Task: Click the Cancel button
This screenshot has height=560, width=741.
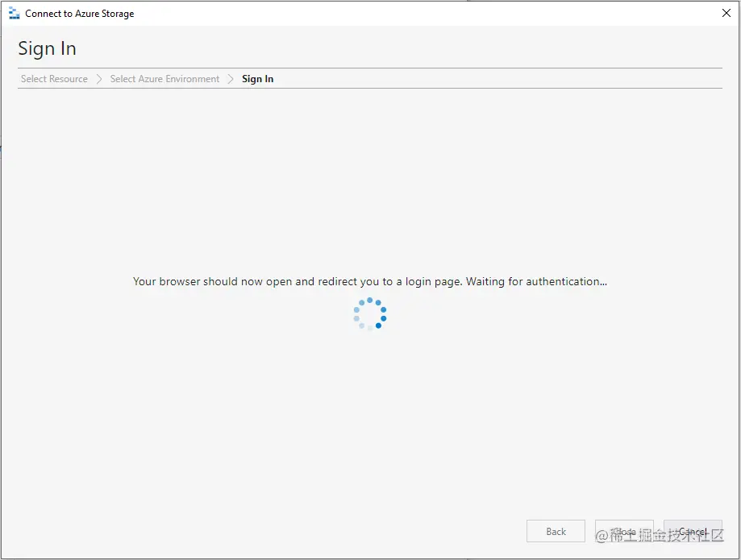Action: click(x=693, y=531)
